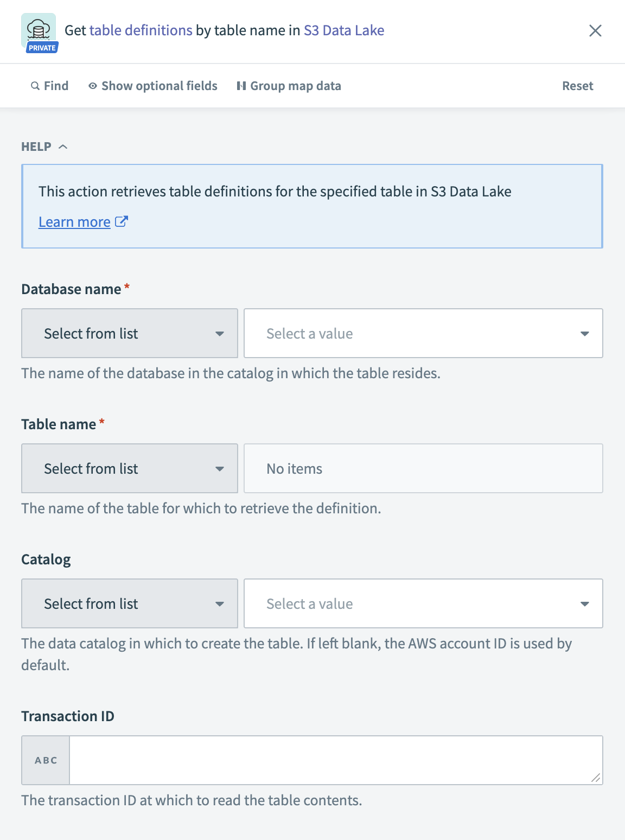The image size is (625, 840).
Task: Click the Group map data icon
Action: coord(241,86)
